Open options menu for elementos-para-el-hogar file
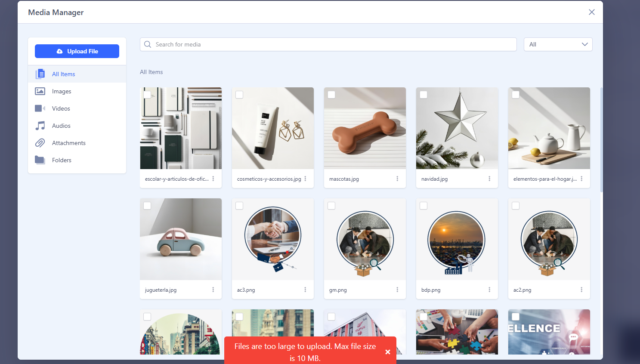 pos(581,179)
